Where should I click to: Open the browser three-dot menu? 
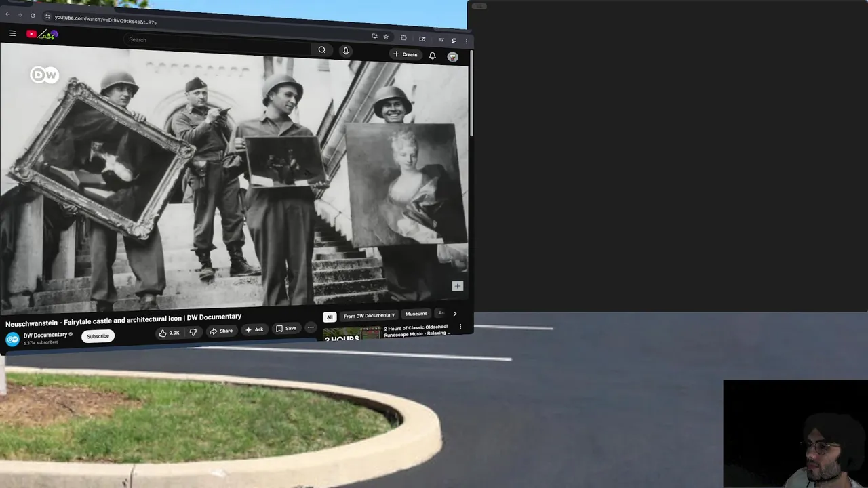pyautogui.click(x=466, y=41)
